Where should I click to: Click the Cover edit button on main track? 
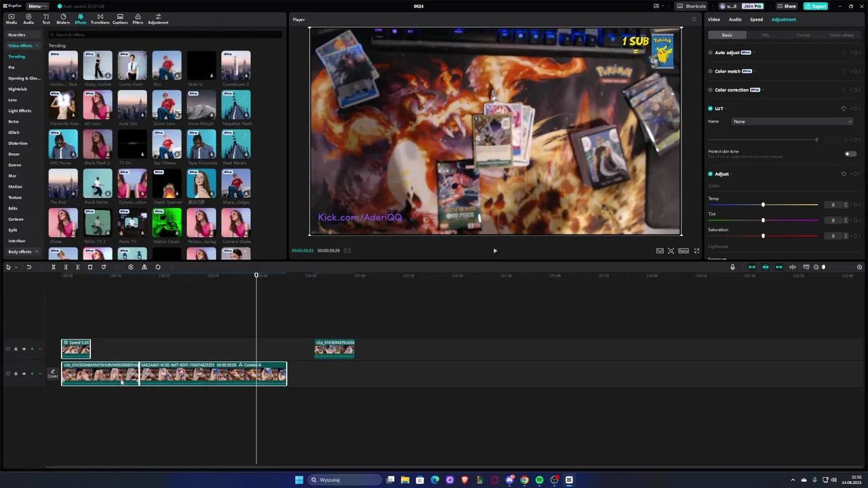[x=53, y=373]
